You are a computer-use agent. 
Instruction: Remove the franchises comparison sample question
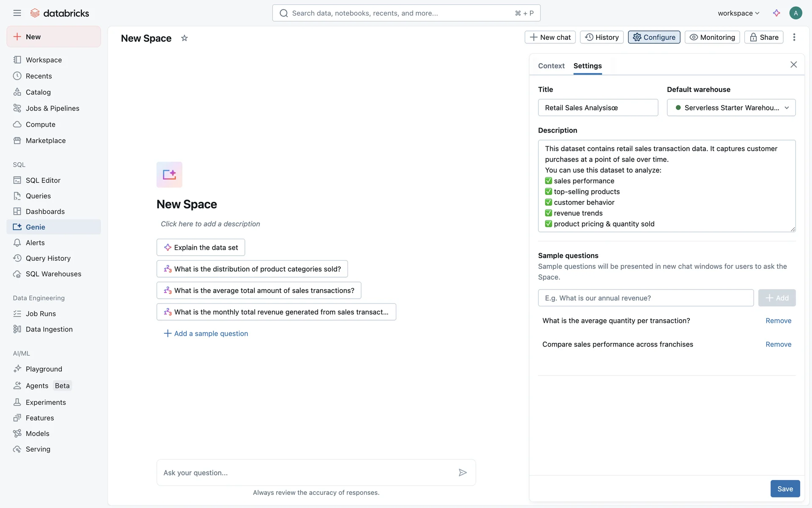pos(778,344)
